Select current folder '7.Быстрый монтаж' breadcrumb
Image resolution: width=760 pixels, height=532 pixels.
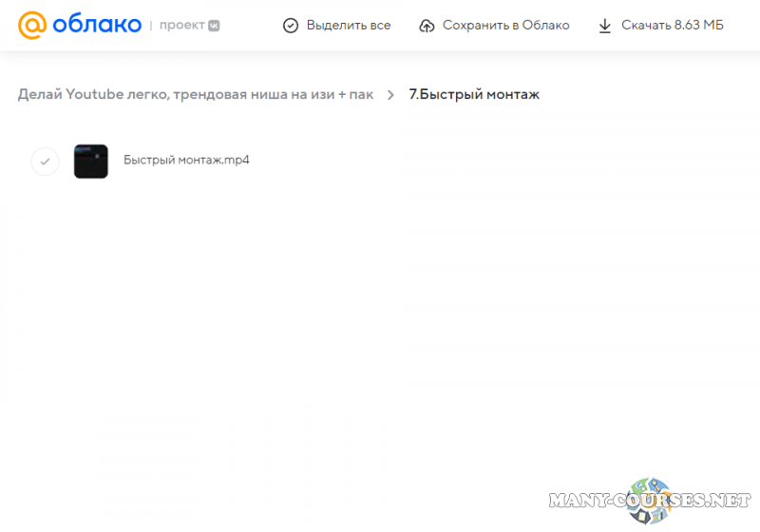473,95
